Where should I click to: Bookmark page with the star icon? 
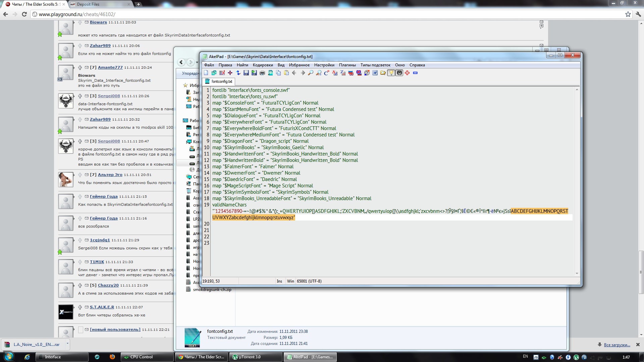coord(628,14)
